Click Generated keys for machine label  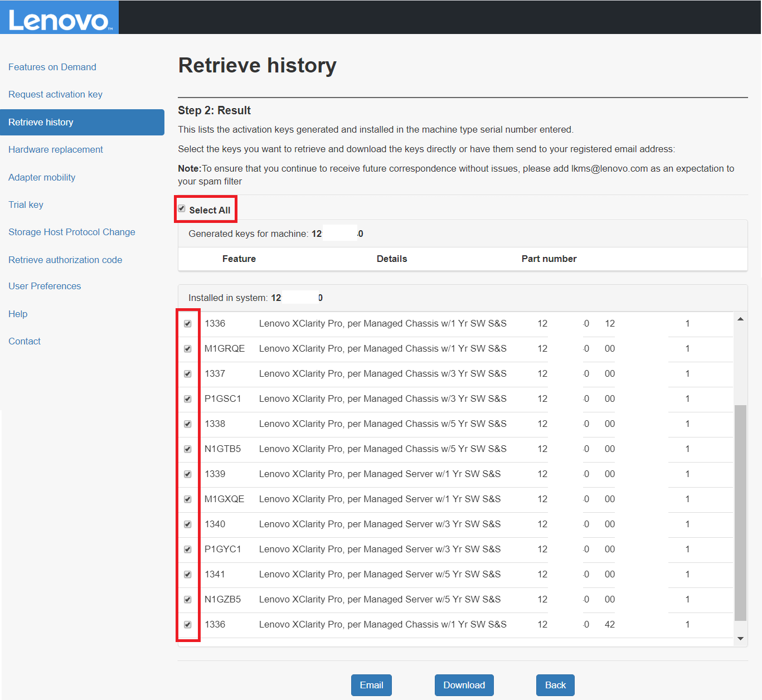[249, 234]
